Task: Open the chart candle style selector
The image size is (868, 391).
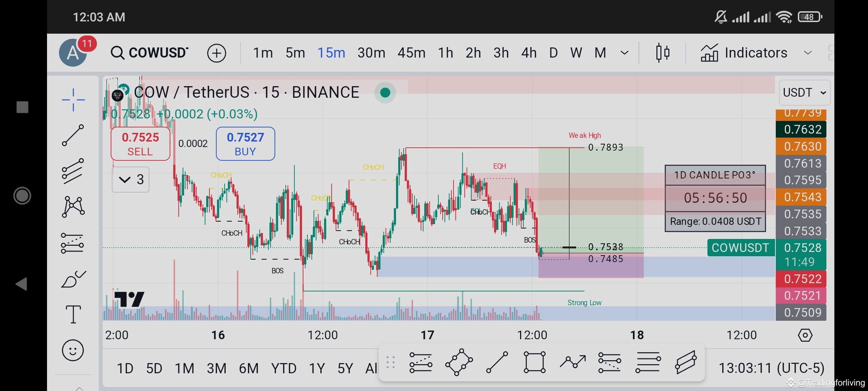Action: (663, 52)
